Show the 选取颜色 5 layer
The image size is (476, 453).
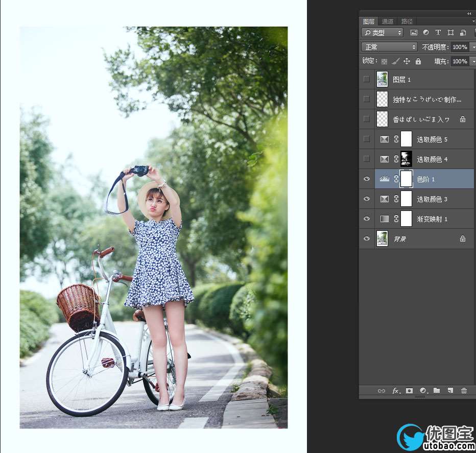pyautogui.click(x=366, y=139)
